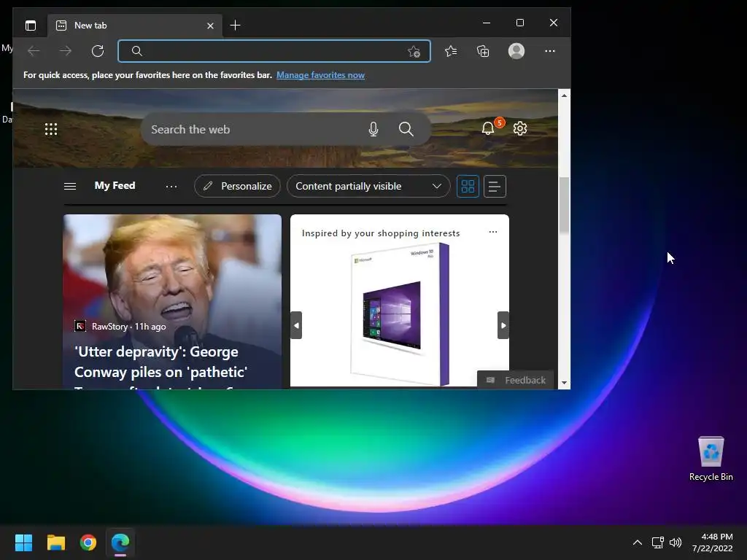747x560 pixels.
Task: Open a new tab with plus button
Action: [x=235, y=26]
